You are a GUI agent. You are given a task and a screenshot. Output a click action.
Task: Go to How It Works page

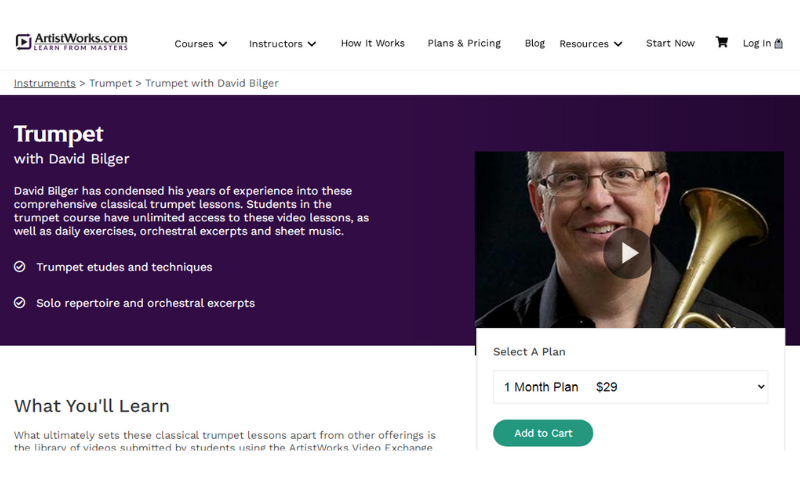pos(372,43)
